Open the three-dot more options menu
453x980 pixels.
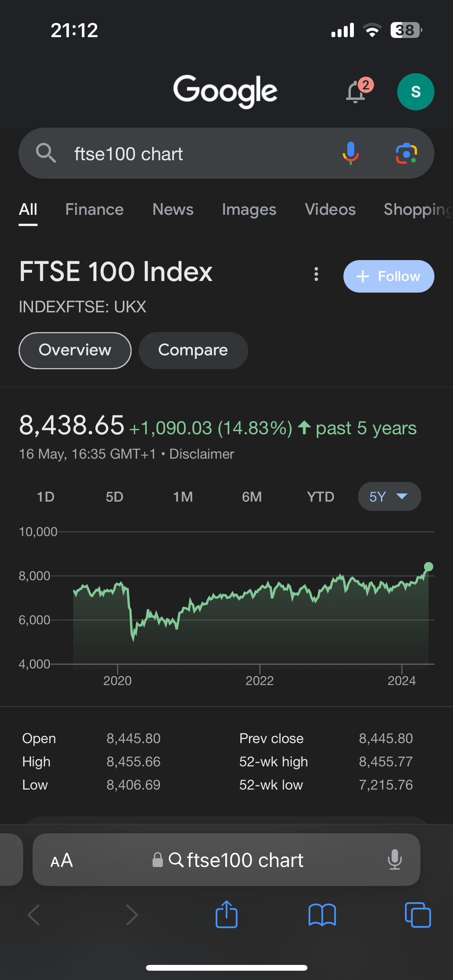[x=316, y=274]
